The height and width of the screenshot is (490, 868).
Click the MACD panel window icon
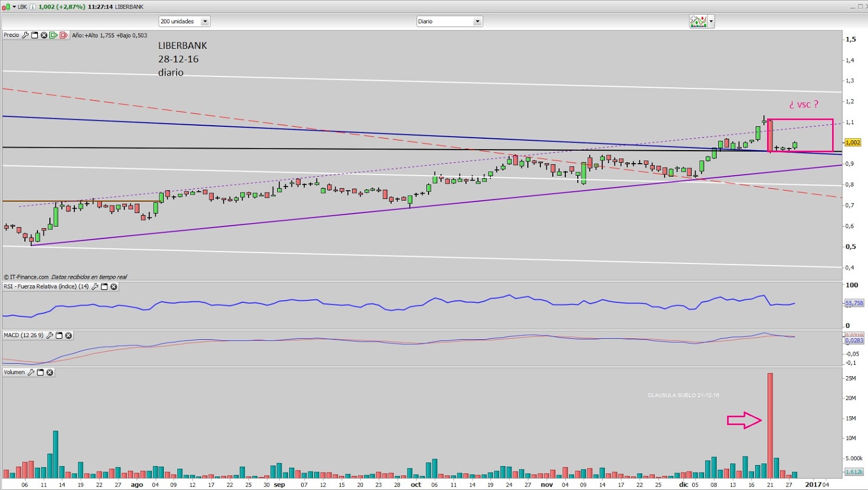tap(59, 336)
